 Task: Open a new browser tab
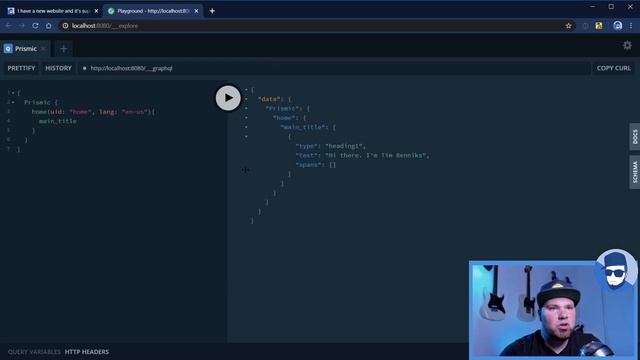[212, 11]
